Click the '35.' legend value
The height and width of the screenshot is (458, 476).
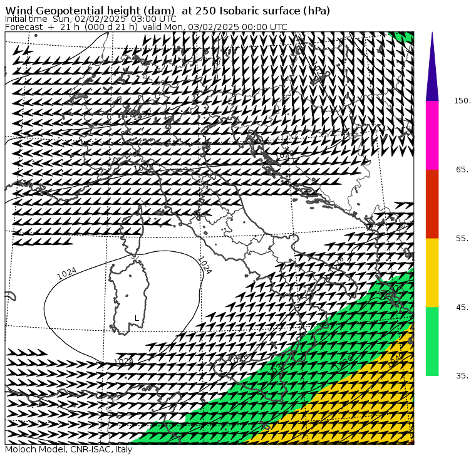click(462, 376)
